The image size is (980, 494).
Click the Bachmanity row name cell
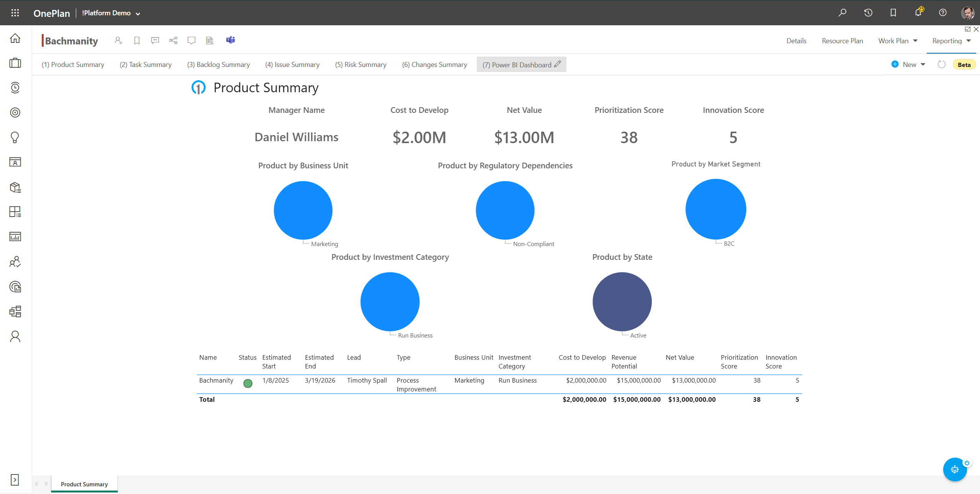(x=216, y=380)
